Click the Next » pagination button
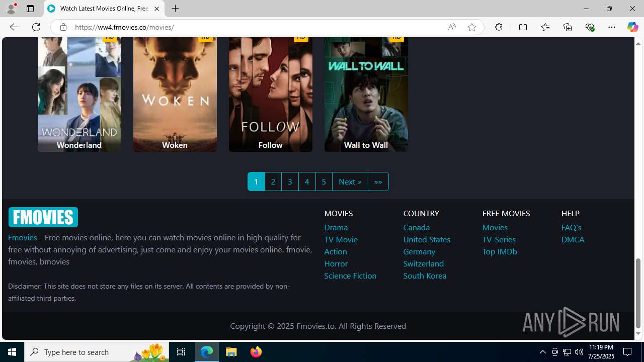 click(350, 182)
